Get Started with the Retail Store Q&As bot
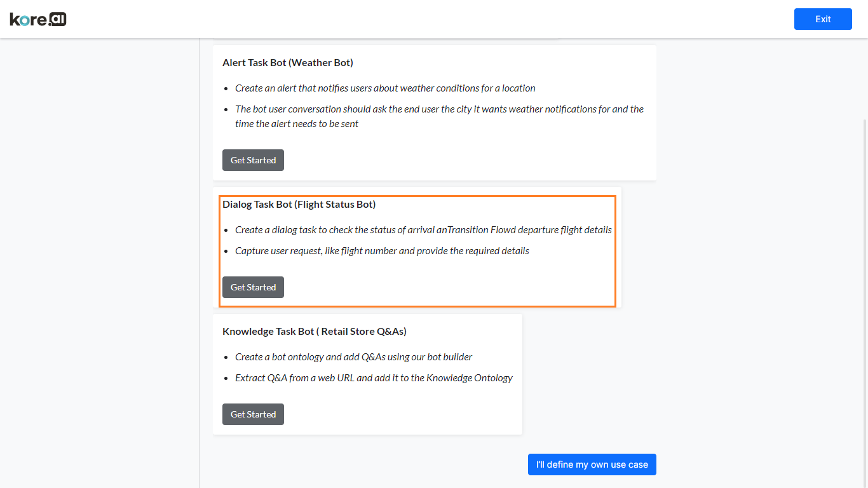Screen dimensions: 868x488 [253, 414]
